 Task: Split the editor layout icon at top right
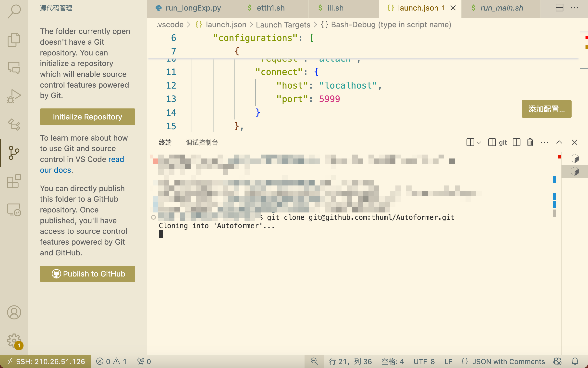coord(559,8)
